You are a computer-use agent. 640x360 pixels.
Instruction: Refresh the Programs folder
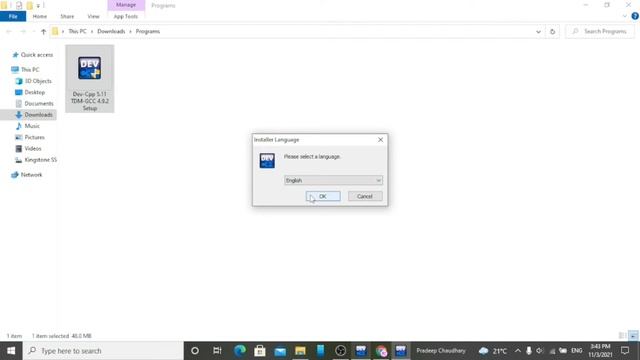pos(552,31)
